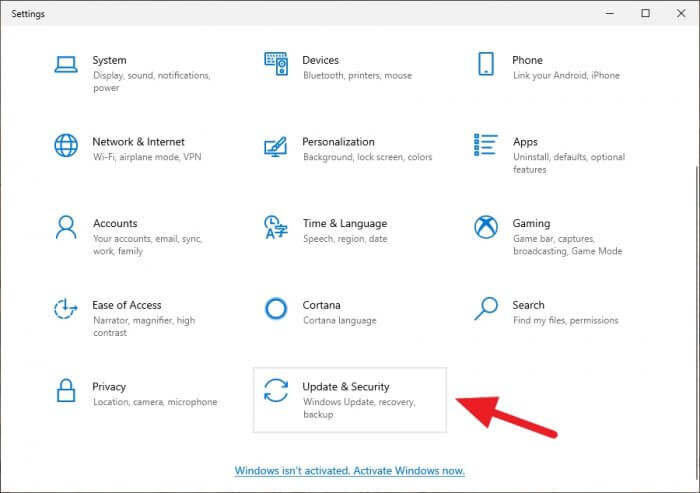The image size is (700, 493).
Task: Click 'Game bar, captures, broadcasting' description
Action: click(567, 245)
